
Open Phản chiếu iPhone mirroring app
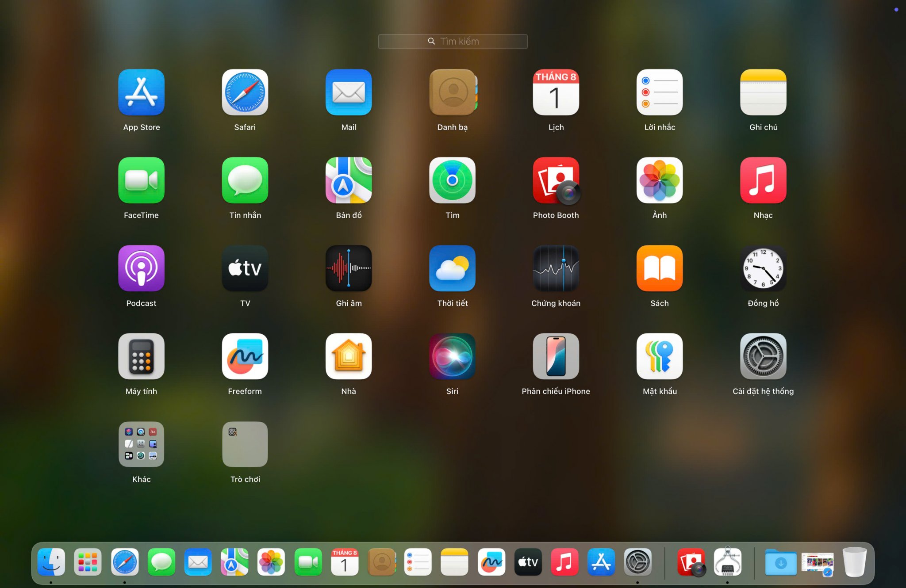(556, 356)
